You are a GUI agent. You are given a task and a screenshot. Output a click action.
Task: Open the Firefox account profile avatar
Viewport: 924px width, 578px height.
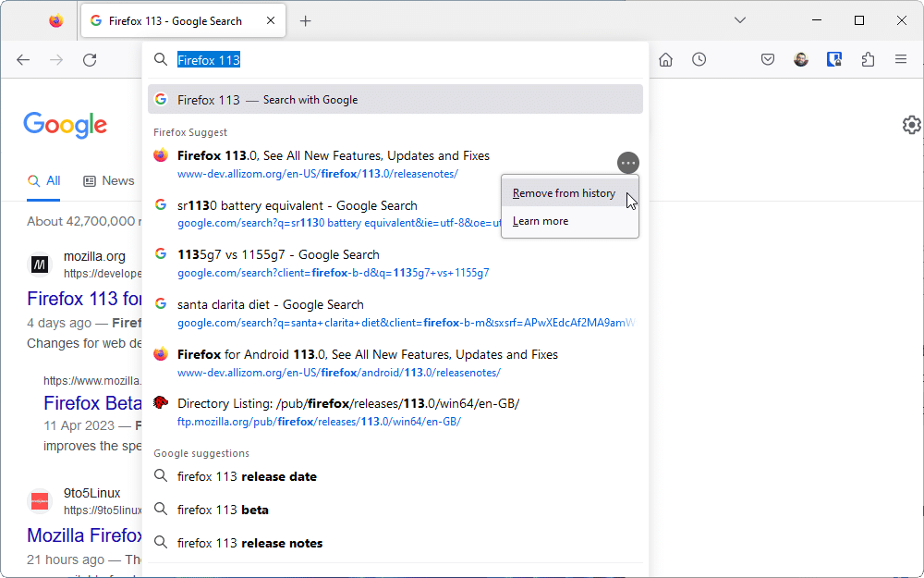(x=800, y=59)
